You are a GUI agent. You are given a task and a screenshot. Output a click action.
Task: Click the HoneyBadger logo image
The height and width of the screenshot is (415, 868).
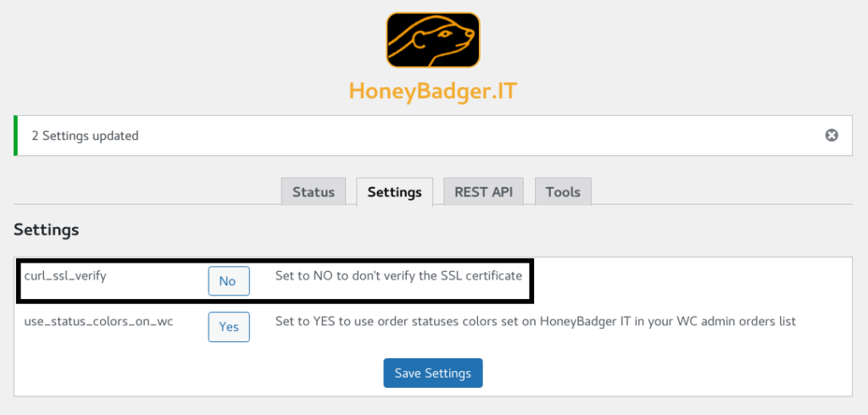[433, 41]
